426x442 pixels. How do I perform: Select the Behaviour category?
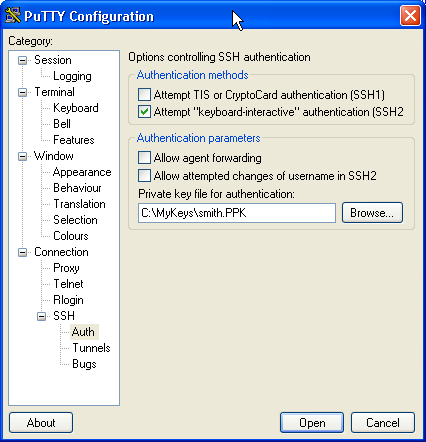pos(77,188)
